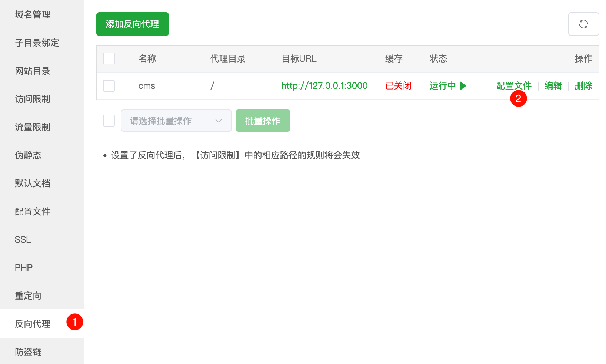Click the refresh icon to reload proxy list
This screenshot has width=606, height=364.
(584, 24)
